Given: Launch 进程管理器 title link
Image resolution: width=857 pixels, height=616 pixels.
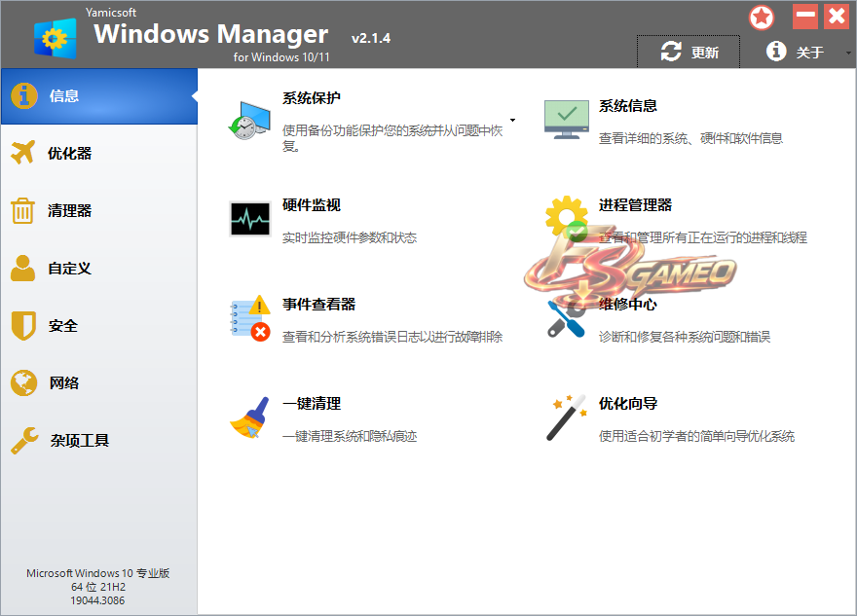Looking at the screenshot, I should pyautogui.click(x=635, y=205).
